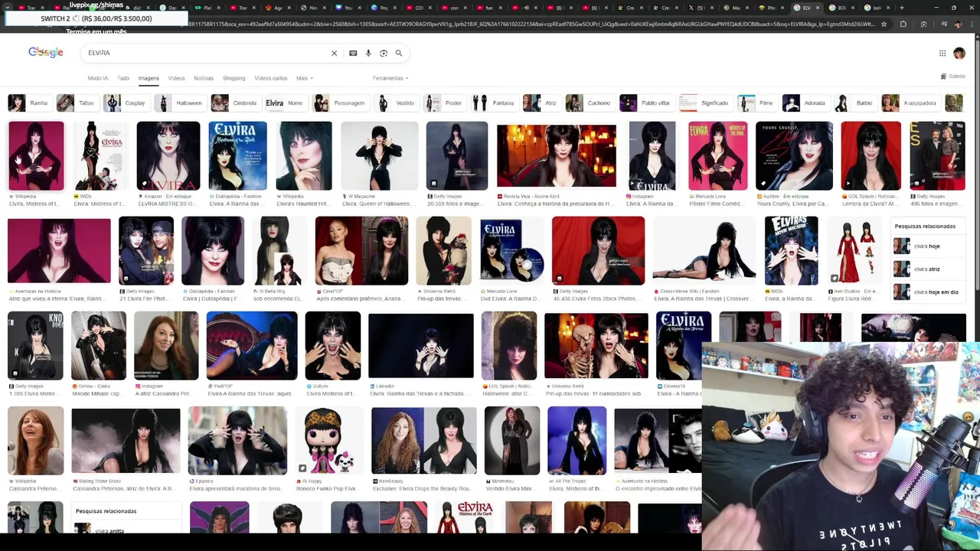Open the Rolling Stone Brasil smoky thumbnail
This screenshot has height=551, width=980.
(x=126, y=441)
